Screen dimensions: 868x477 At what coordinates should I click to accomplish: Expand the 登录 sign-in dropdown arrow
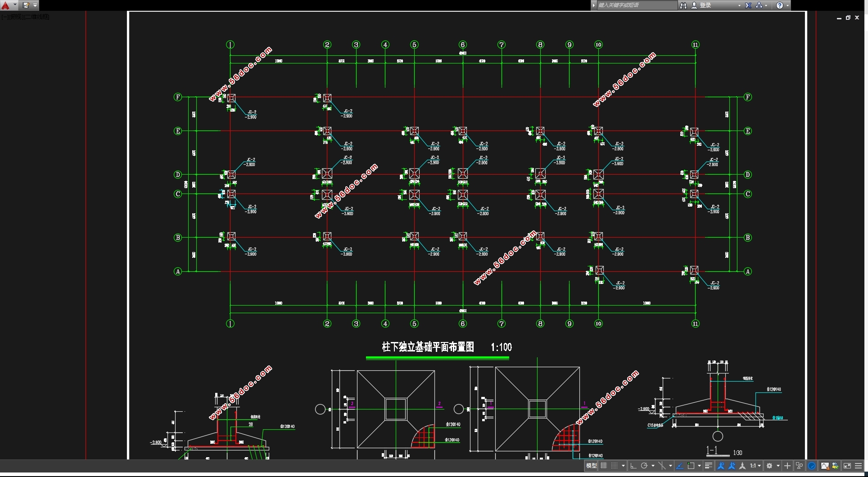[739, 5]
